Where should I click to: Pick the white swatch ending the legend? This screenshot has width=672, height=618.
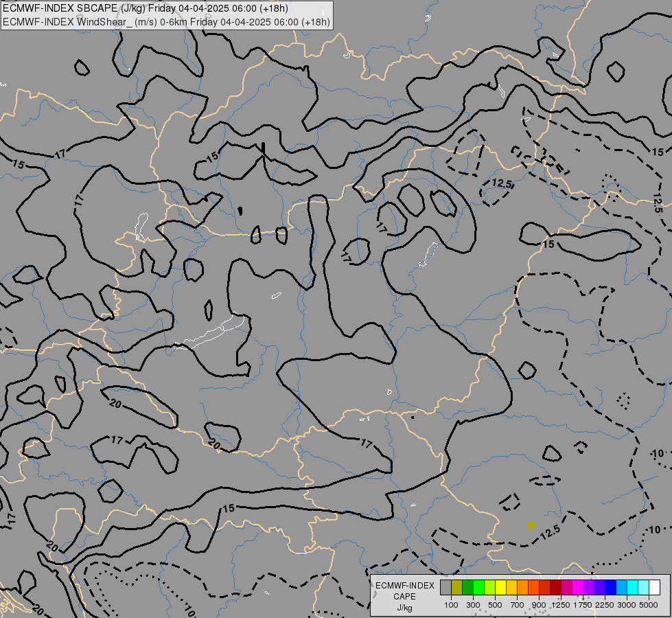[654, 587]
